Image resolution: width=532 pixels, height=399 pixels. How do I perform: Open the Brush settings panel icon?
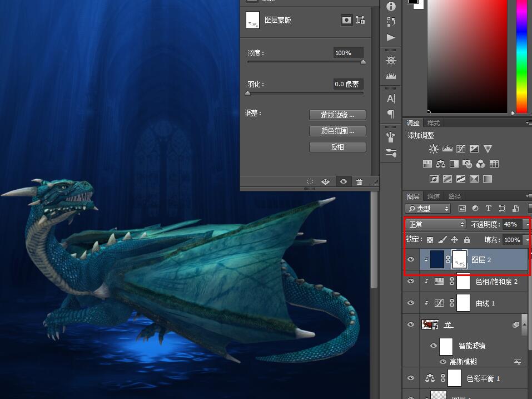[x=391, y=153]
